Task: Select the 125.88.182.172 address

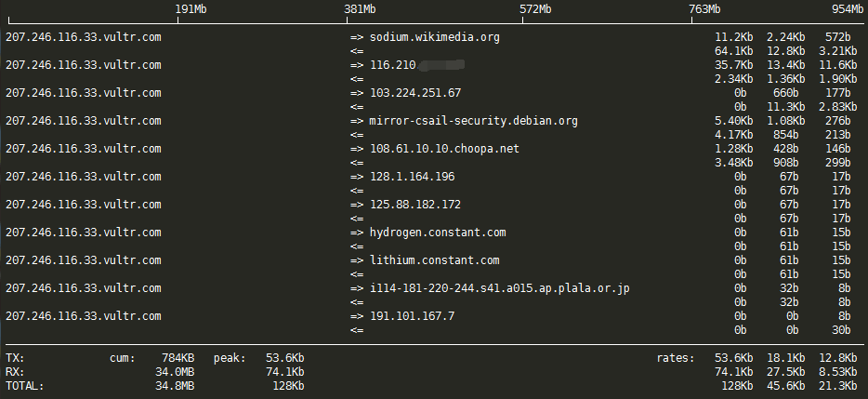Action: tap(415, 204)
